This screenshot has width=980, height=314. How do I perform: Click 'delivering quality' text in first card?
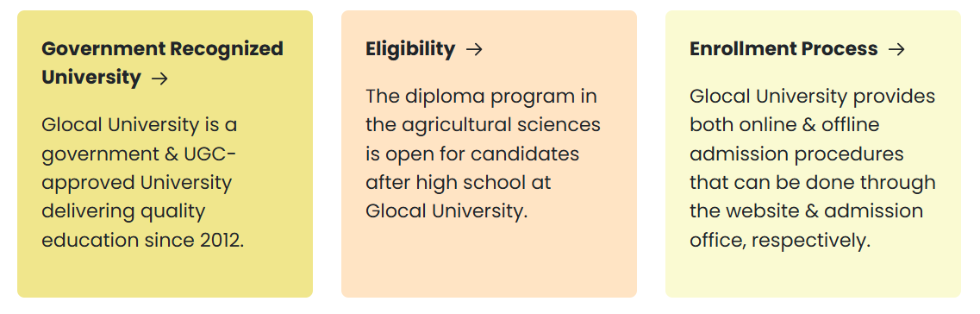pyautogui.click(x=123, y=212)
